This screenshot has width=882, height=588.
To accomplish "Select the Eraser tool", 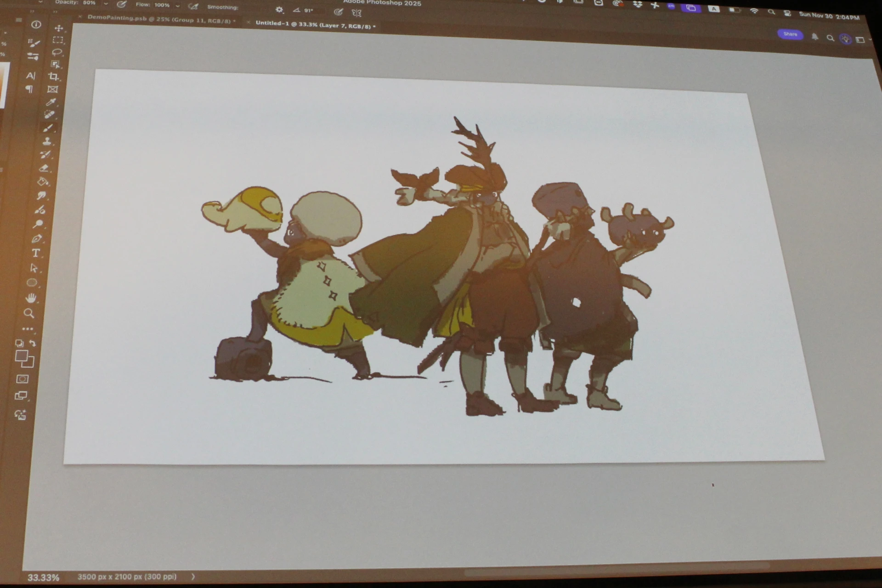I will tap(45, 168).
